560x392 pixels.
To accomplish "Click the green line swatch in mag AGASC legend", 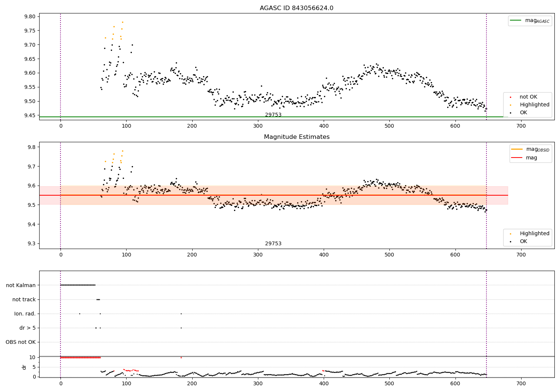I will click(516, 21).
